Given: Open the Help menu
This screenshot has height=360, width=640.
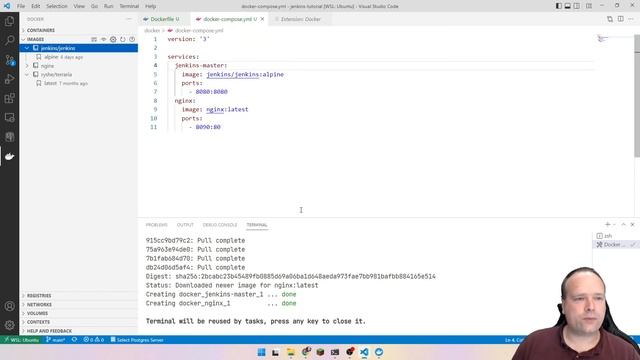Looking at the screenshot, I should pos(151,6).
